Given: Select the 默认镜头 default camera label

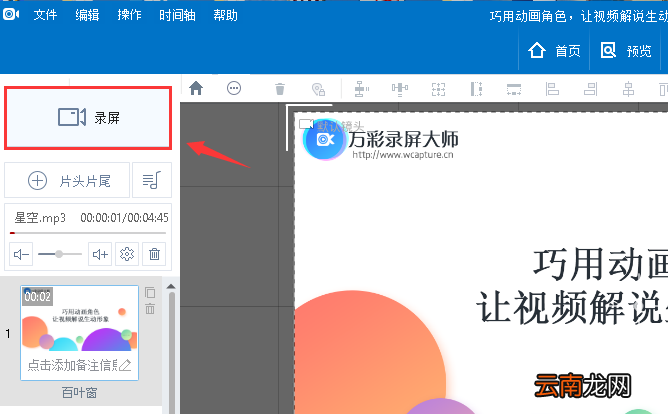Looking at the screenshot, I should pyautogui.click(x=340, y=126).
